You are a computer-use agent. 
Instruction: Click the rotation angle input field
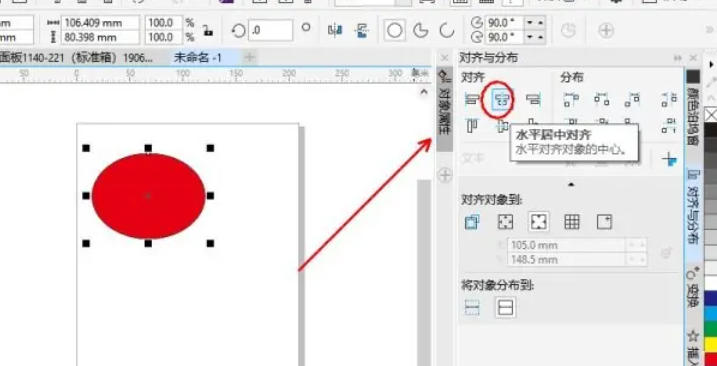pyautogui.click(x=271, y=30)
